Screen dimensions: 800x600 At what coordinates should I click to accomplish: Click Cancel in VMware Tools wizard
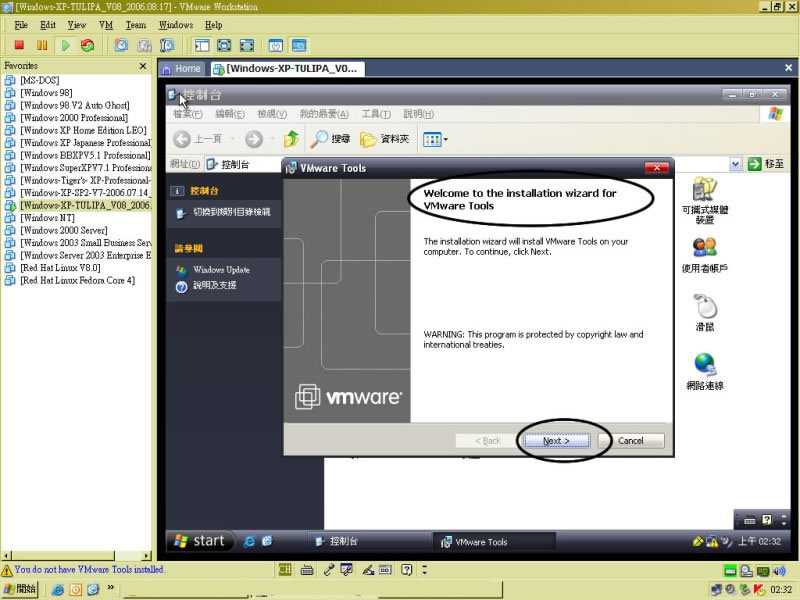[x=631, y=441]
